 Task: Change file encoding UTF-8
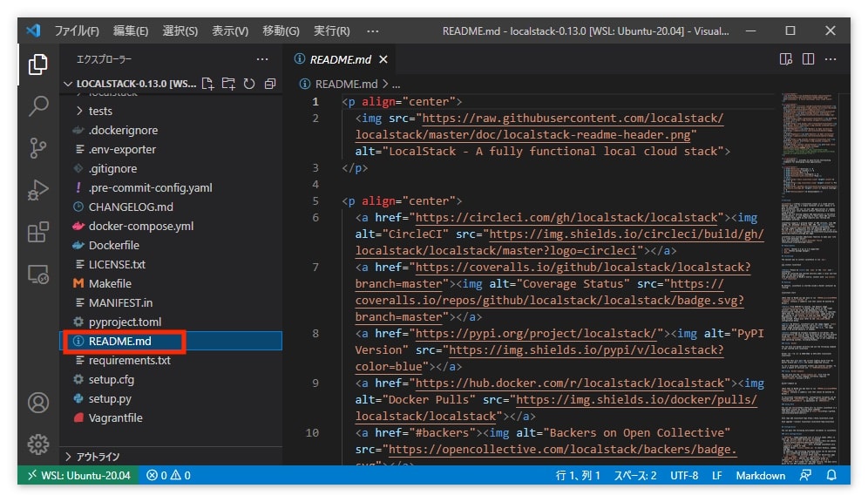[x=684, y=475]
